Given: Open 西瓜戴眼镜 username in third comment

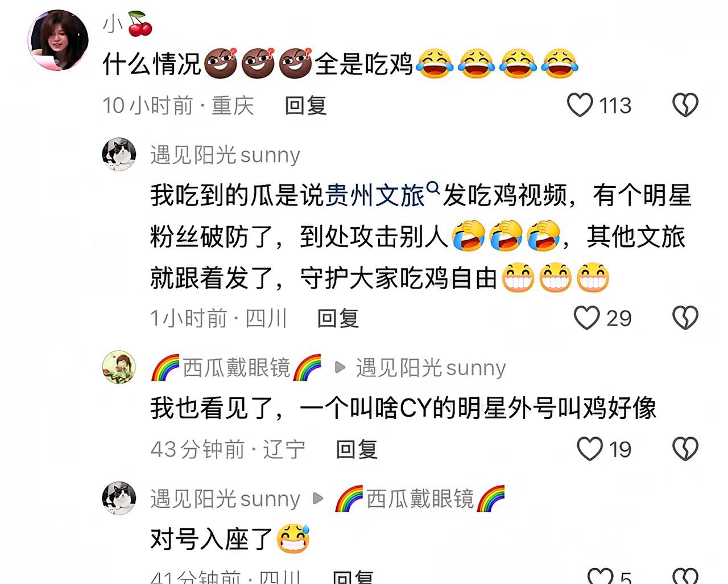Looking at the screenshot, I should click(236, 368).
